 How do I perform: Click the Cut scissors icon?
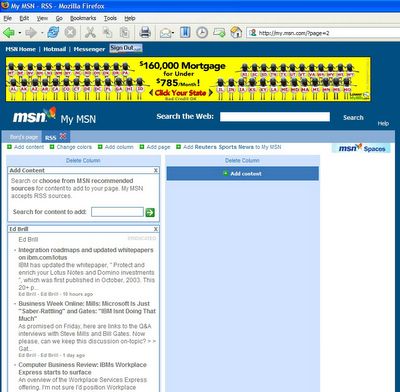click(90, 33)
